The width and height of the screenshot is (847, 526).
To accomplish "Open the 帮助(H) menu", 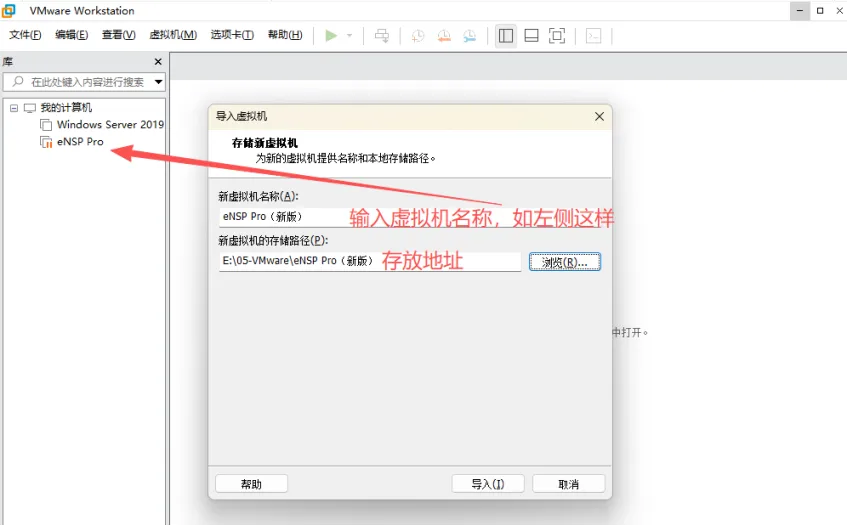I will (285, 35).
